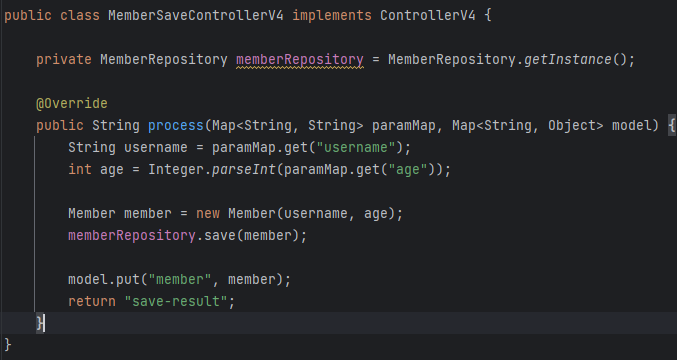Click the @Override annotation
Viewport: 677px width, 360px height.
[x=72, y=104]
